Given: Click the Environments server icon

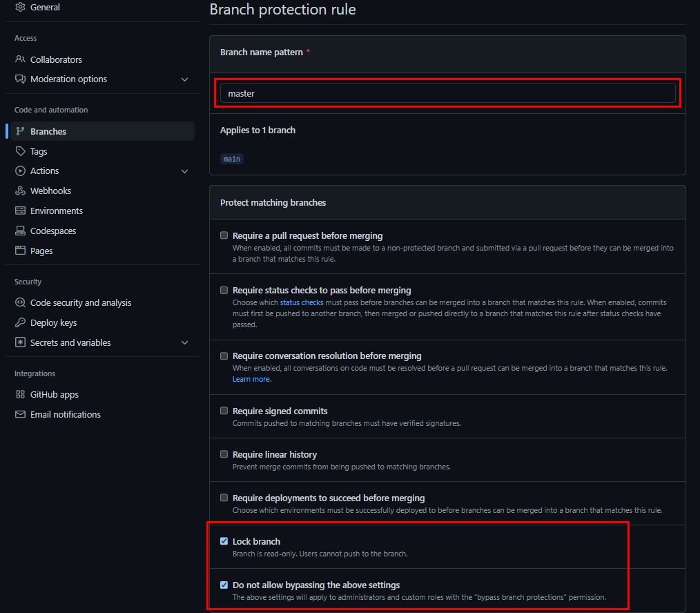Looking at the screenshot, I should tap(20, 211).
